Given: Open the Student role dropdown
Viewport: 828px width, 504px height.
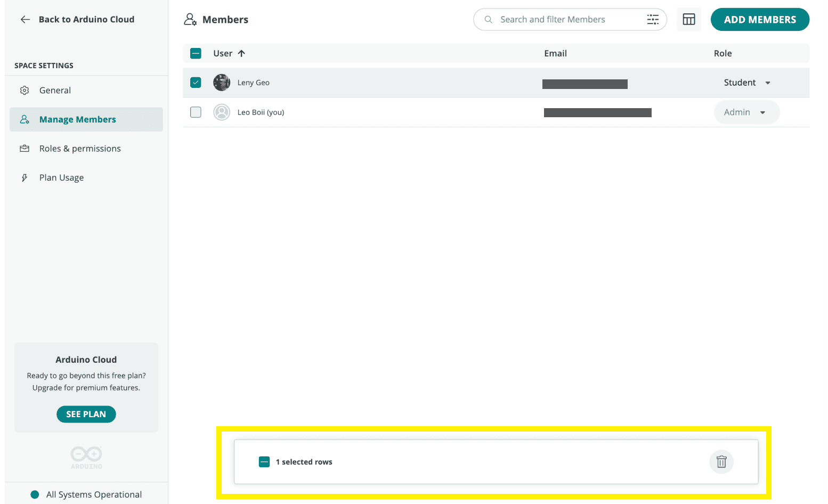Looking at the screenshot, I should pos(747,83).
